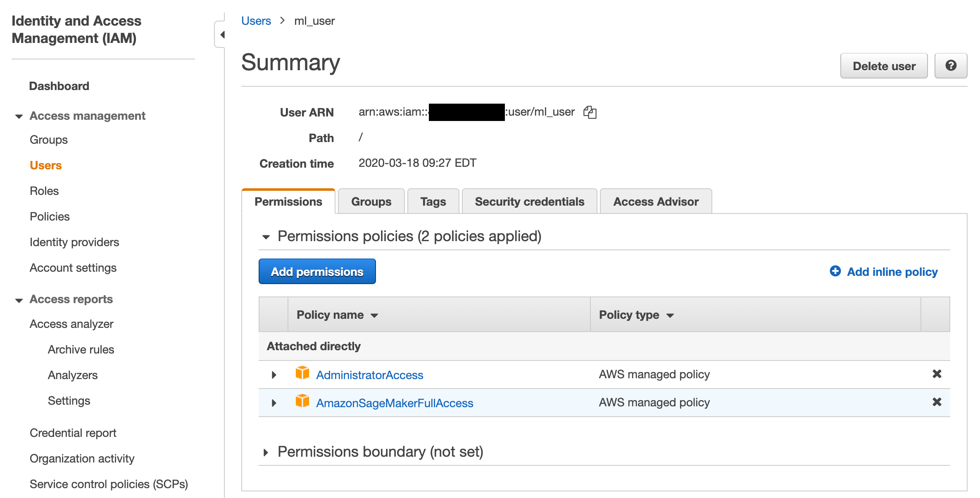The image size is (980, 498).
Task: Click the AdministratorAccess orange policy box icon
Action: coord(302,373)
